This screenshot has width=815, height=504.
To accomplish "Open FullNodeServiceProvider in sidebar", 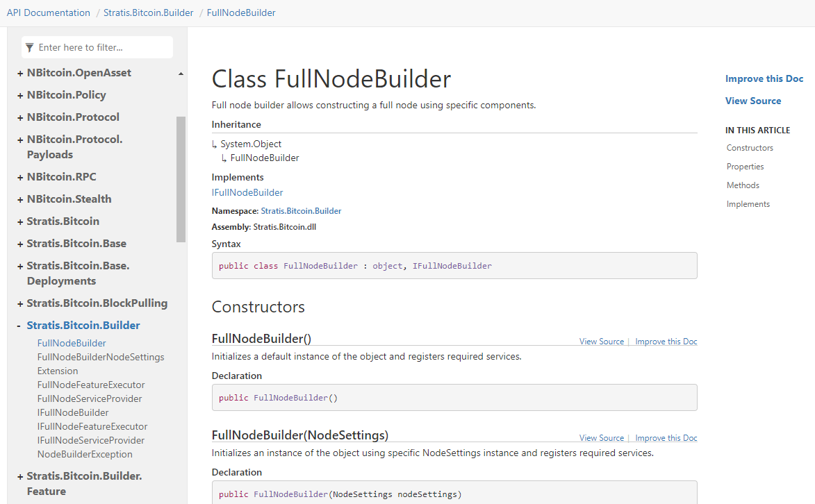I will pyautogui.click(x=90, y=398).
